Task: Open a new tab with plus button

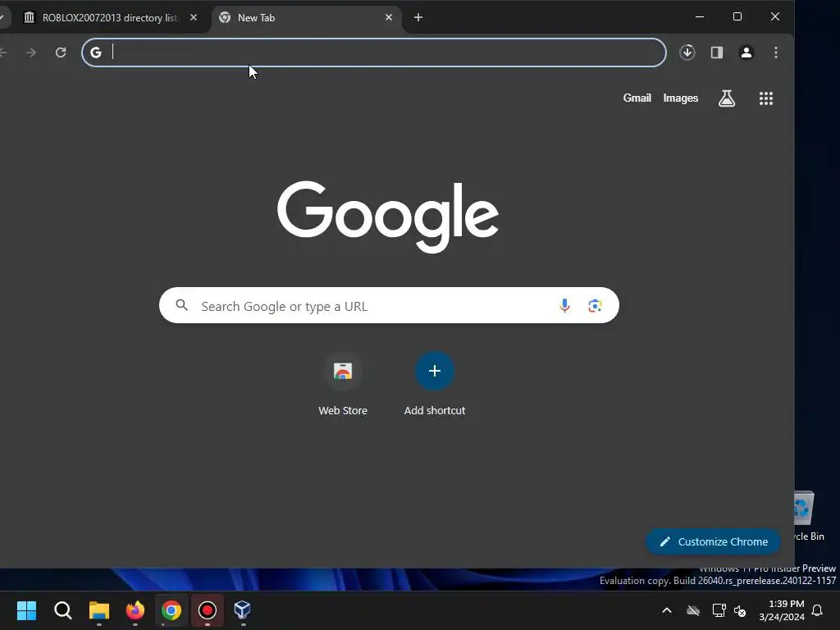Action: [x=418, y=18]
